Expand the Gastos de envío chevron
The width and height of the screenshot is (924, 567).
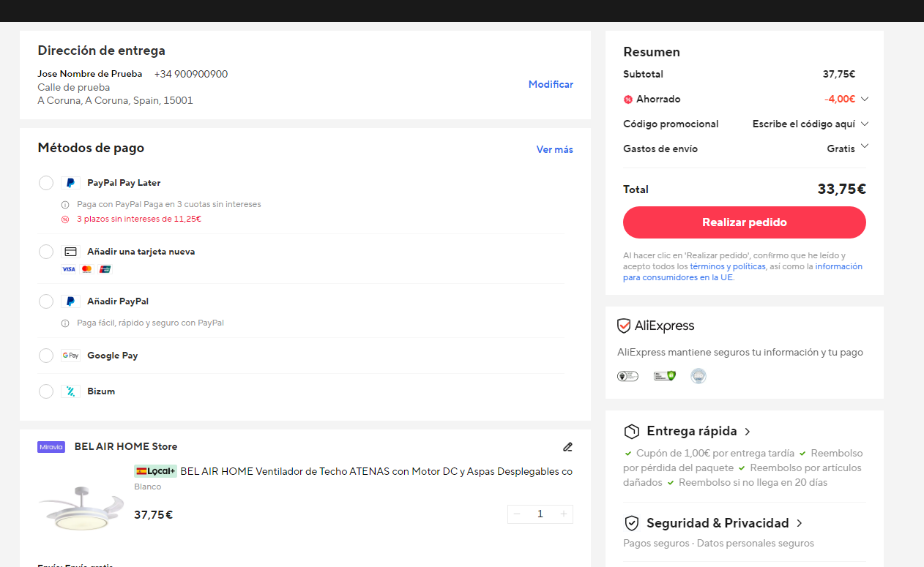(x=865, y=146)
